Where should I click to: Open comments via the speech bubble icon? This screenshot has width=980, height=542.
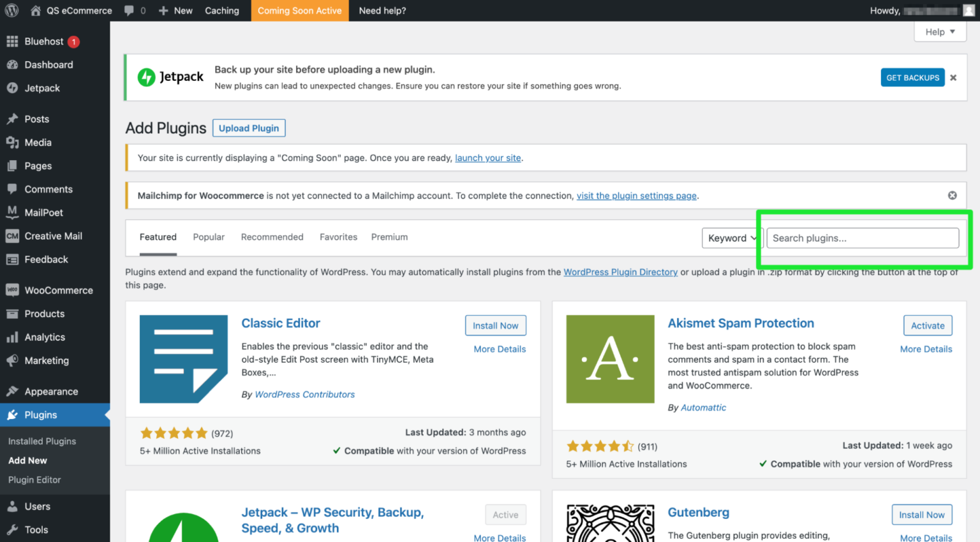click(x=130, y=10)
